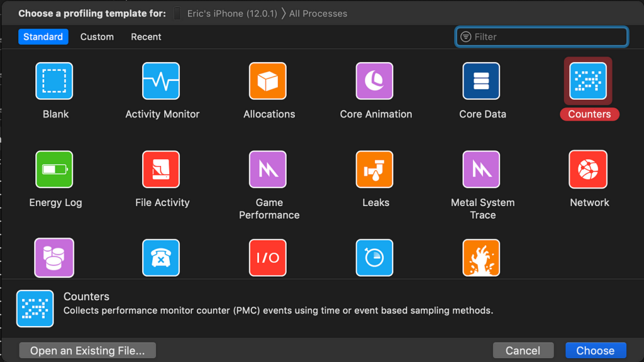Choose the Network template icon

(588, 169)
